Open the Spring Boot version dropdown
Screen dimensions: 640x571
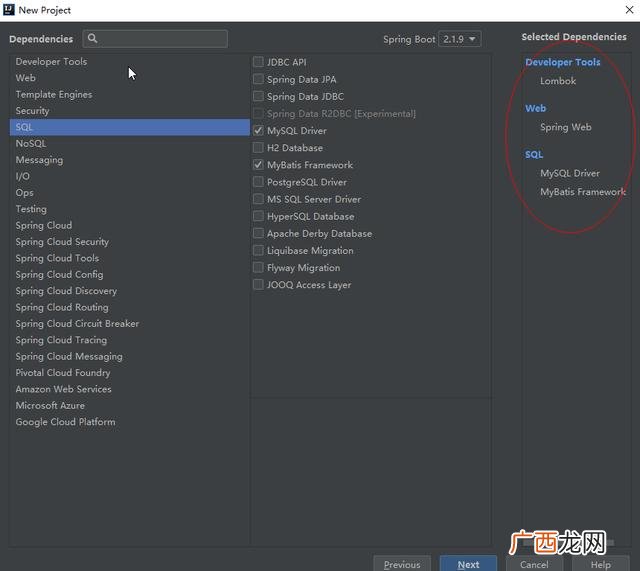tap(460, 39)
